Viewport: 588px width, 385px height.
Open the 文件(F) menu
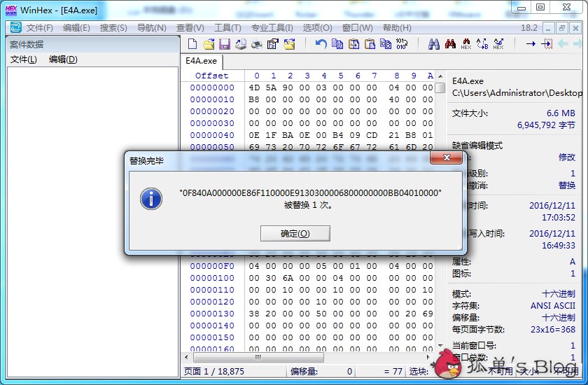coord(39,28)
